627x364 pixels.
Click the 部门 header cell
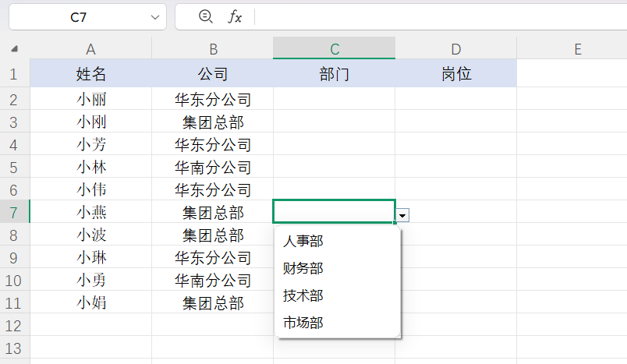(335, 73)
